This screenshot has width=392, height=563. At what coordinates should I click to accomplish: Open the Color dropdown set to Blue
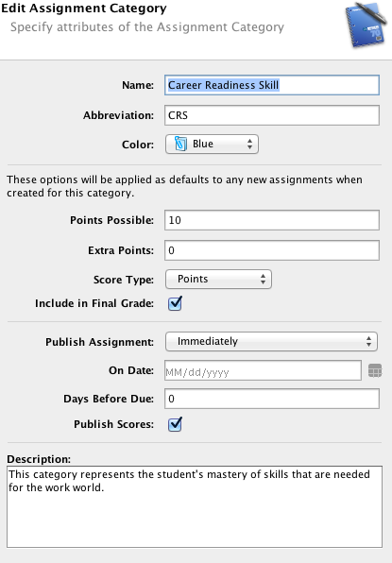click(212, 144)
